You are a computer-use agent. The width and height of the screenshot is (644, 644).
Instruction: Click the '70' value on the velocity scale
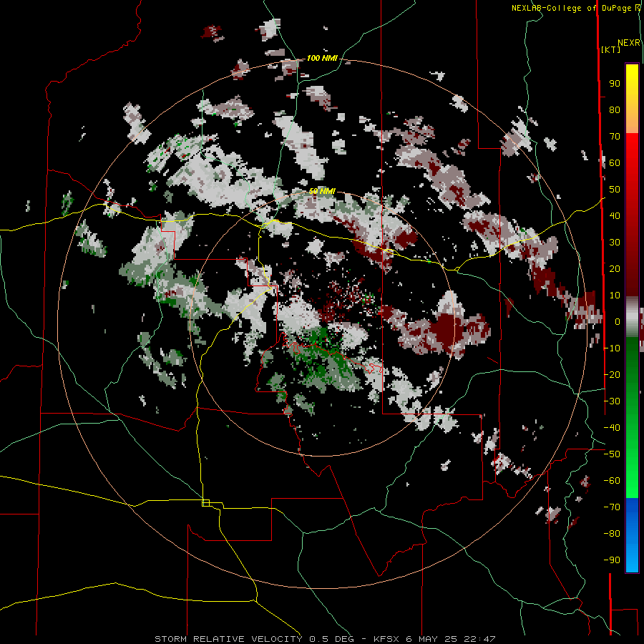(615, 137)
